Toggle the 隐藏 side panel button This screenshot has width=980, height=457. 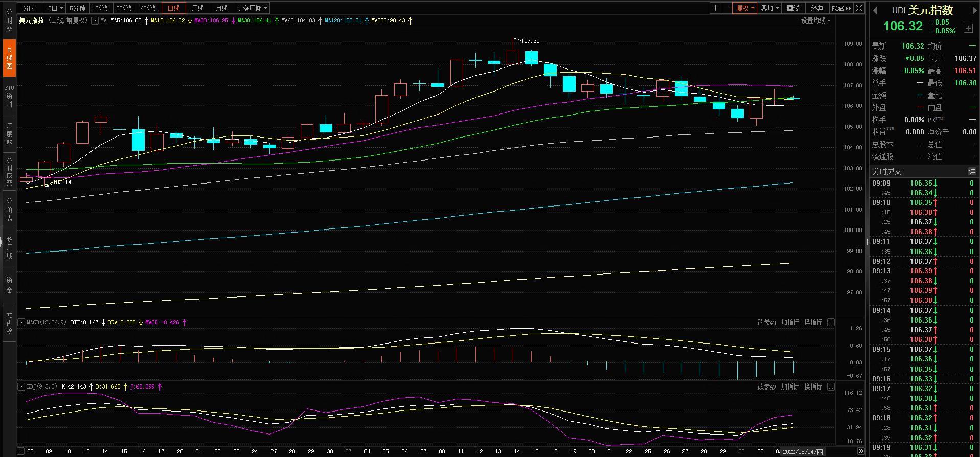(x=841, y=8)
